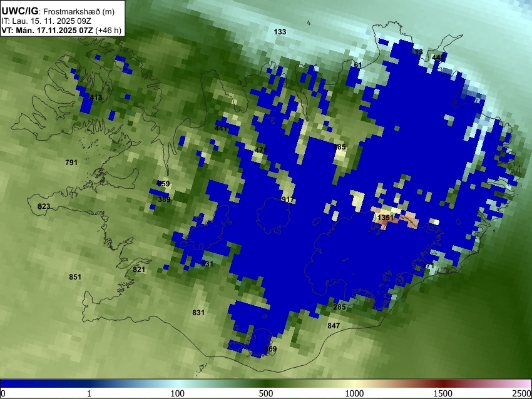Click the 917 value label on the map
The image size is (532, 399).
click(x=287, y=199)
